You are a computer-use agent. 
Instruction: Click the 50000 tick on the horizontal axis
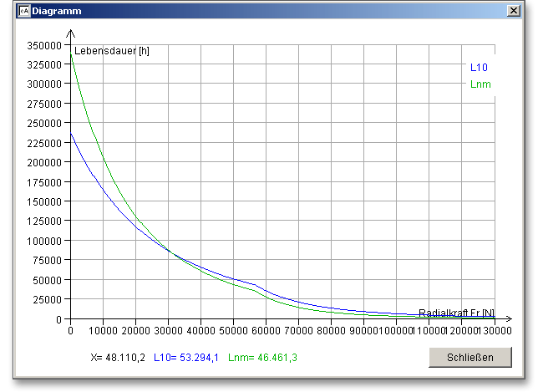[234, 331]
